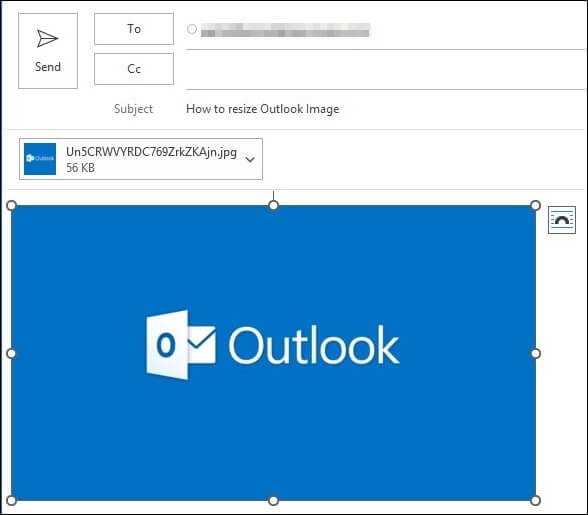Click the blurred recipient name in To line

(x=285, y=30)
